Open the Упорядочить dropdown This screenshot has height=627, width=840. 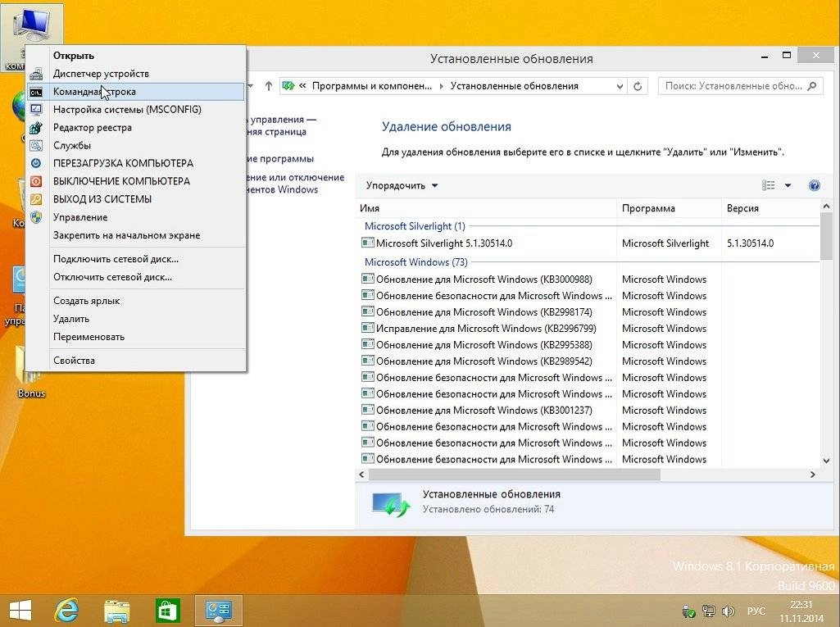tap(402, 185)
